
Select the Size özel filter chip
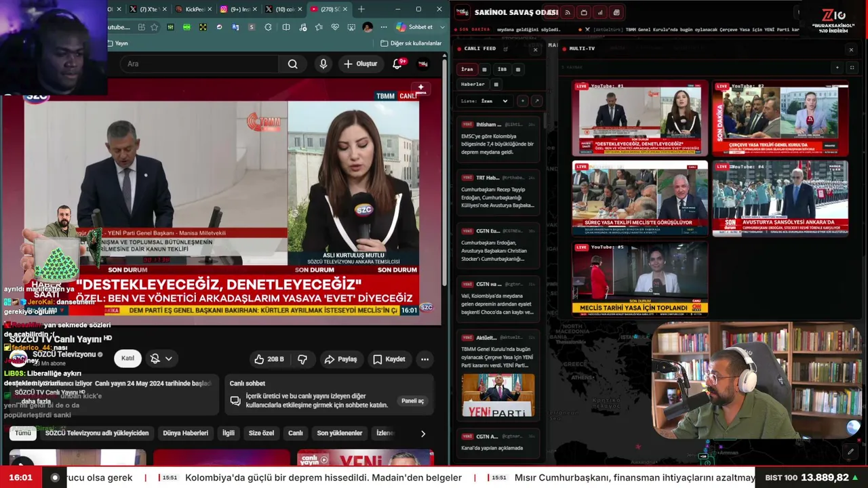pyautogui.click(x=262, y=433)
